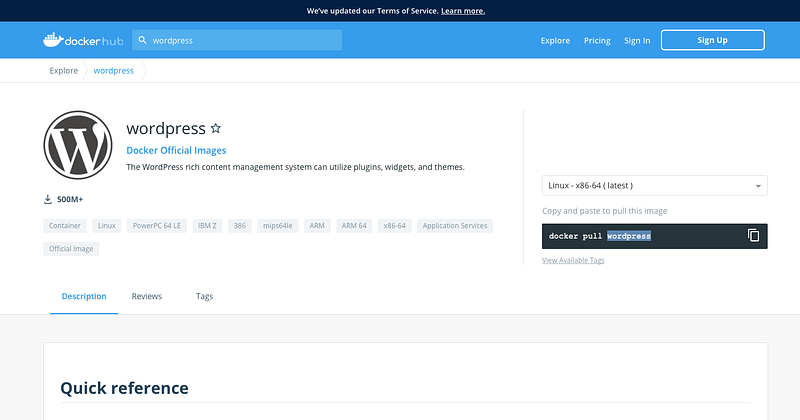The image size is (800, 420).
Task: Click the WordPress logo image
Action: (78, 145)
